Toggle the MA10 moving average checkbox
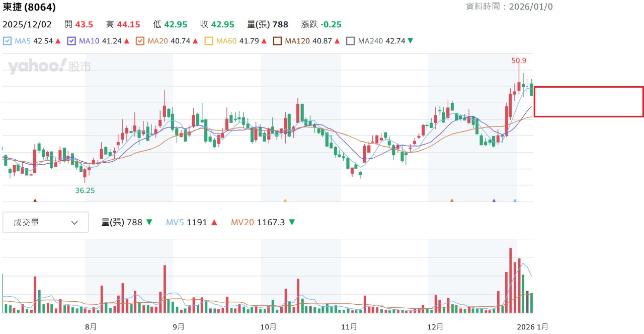644x334 pixels. (x=71, y=41)
